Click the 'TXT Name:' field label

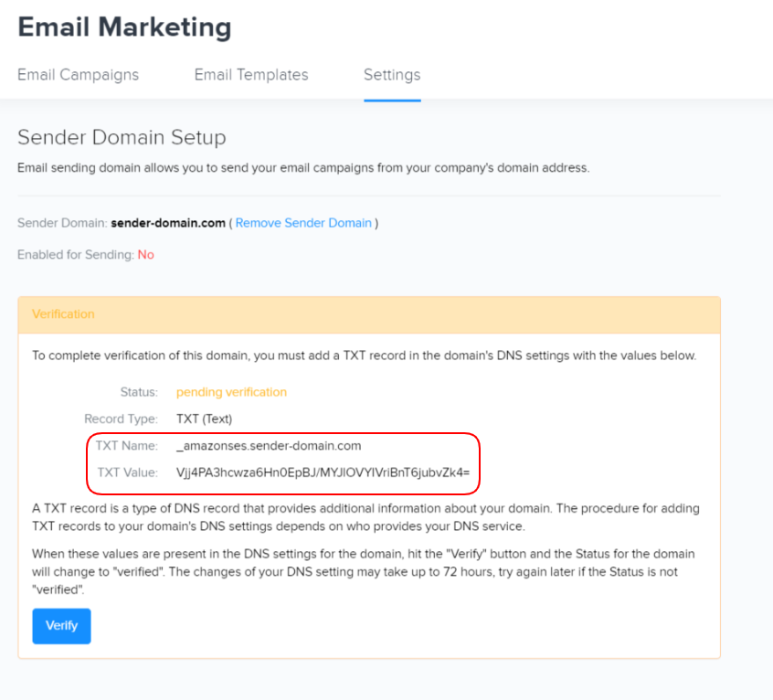pos(127,446)
